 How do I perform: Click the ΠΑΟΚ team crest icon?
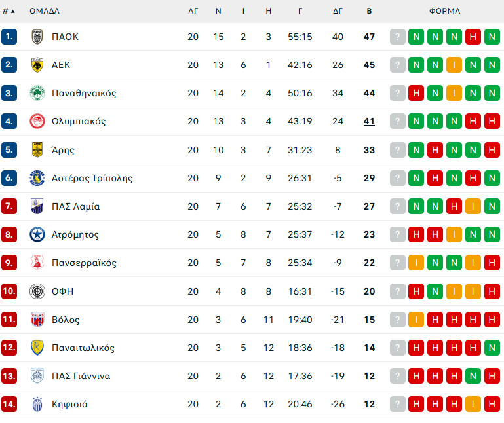coord(37,37)
